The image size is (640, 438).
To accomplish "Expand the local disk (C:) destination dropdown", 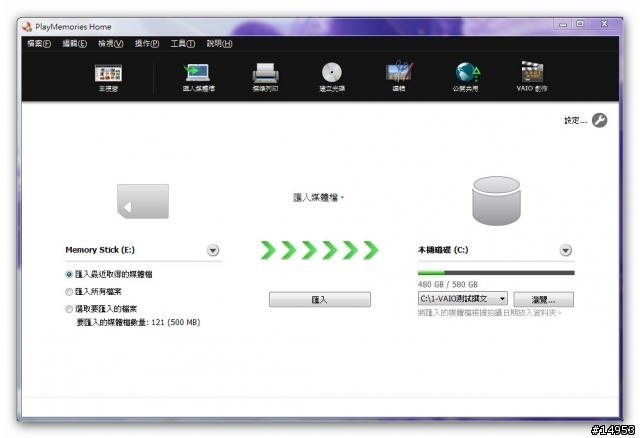I will point(565,250).
